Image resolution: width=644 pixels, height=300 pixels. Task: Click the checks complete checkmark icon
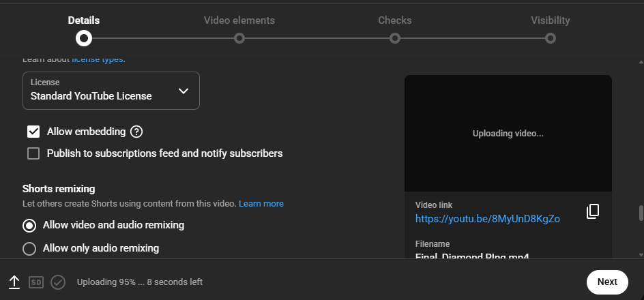(58, 282)
